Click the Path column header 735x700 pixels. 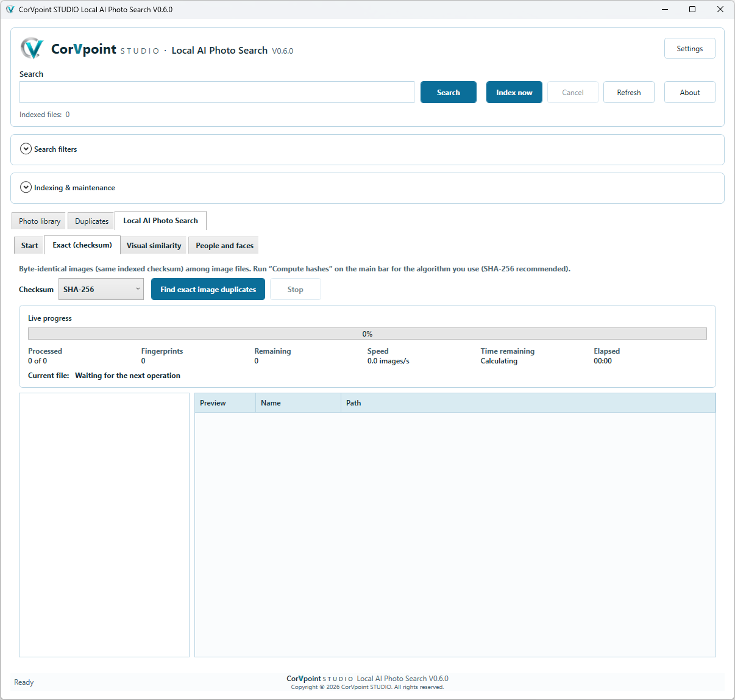[x=528, y=402]
